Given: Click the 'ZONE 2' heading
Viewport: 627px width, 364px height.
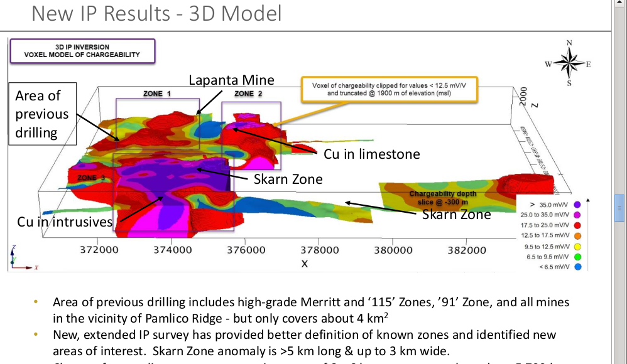Looking at the screenshot, I should pos(248,94).
